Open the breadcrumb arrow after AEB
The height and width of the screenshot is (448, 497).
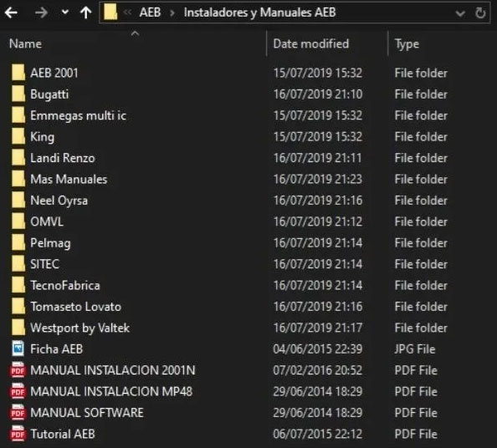(172, 13)
